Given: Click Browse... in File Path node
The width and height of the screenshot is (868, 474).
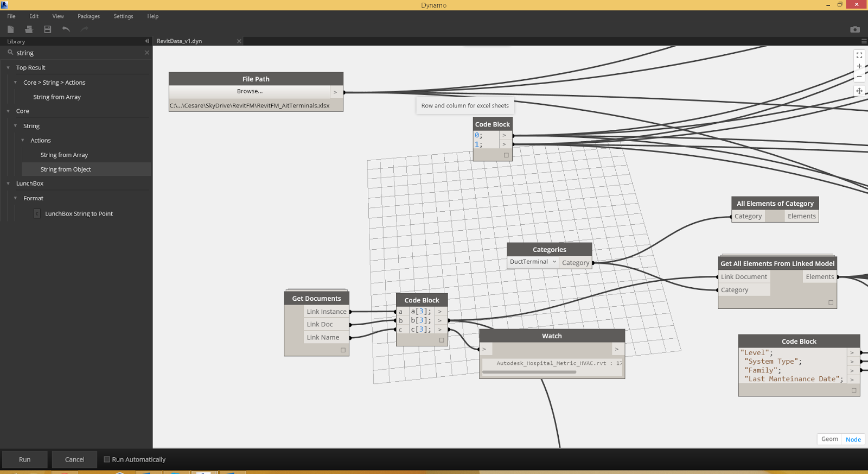Looking at the screenshot, I should click(x=250, y=91).
